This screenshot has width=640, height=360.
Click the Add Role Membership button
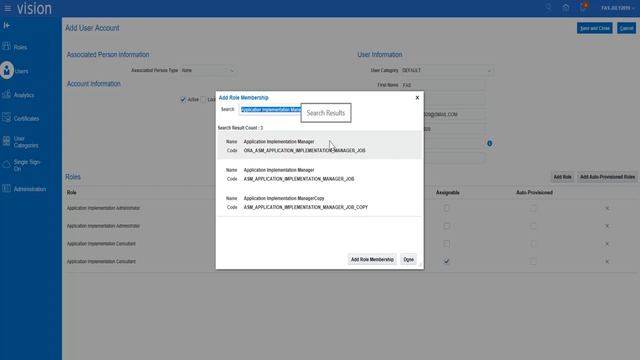click(372, 259)
